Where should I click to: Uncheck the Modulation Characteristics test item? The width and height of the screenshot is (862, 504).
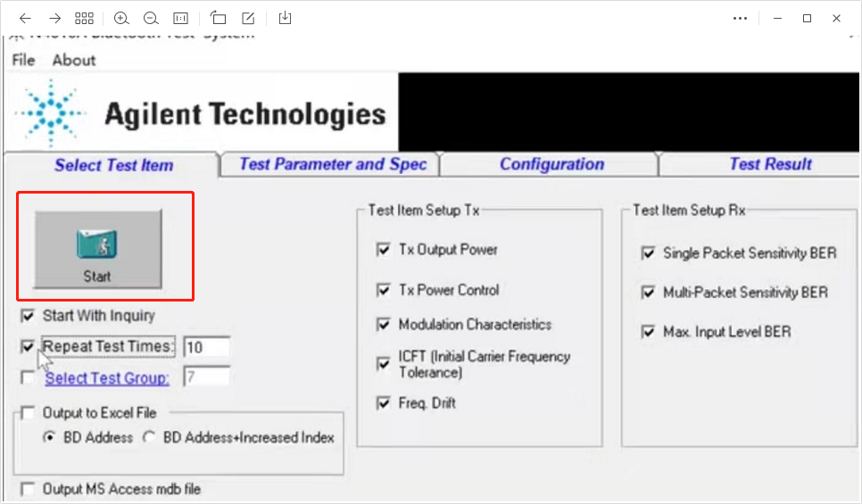click(x=383, y=325)
